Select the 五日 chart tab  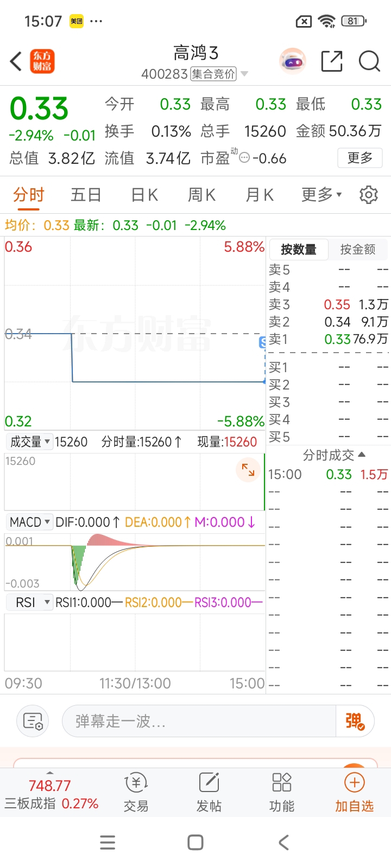click(x=86, y=195)
